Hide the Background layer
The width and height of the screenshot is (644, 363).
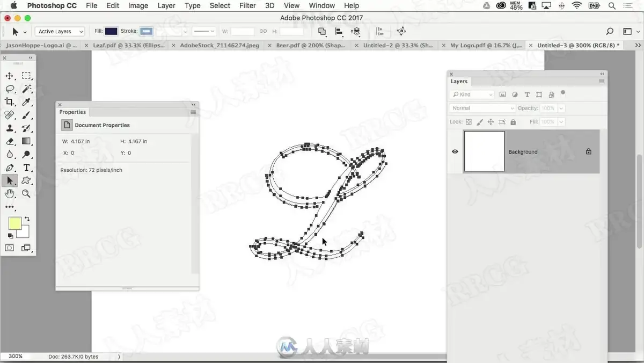[x=455, y=151]
